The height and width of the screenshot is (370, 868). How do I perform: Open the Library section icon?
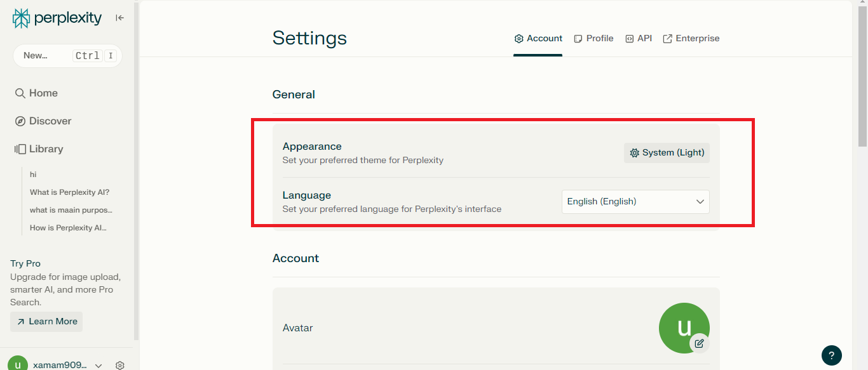(x=19, y=149)
